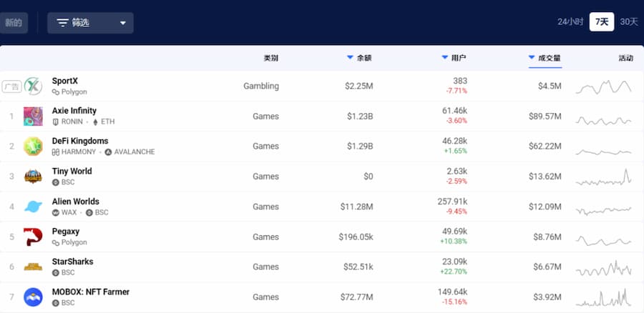Open the Axie Infinity game icon
Screen dimensions: 644x313
(x=33, y=116)
